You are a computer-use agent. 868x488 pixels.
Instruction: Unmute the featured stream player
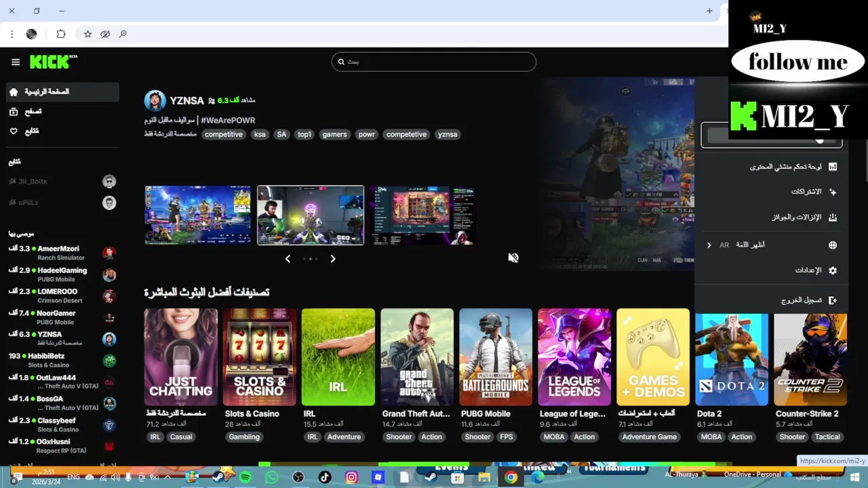pyautogui.click(x=513, y=258)
